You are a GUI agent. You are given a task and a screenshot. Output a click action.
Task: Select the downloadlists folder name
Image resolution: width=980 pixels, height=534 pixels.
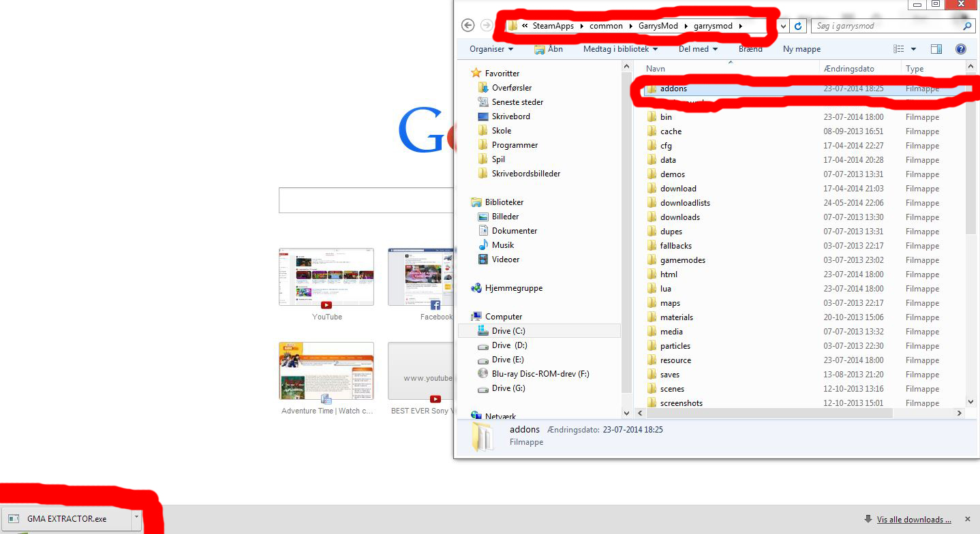coord(685,202)
